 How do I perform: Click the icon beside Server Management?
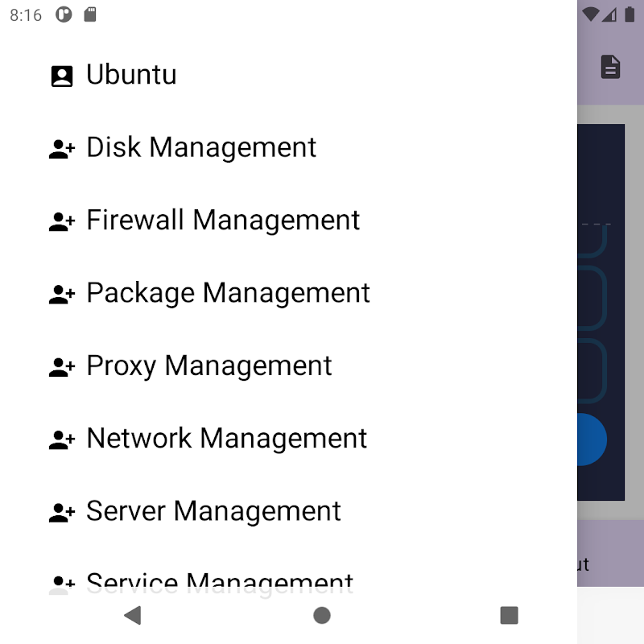[x=62, y=513]
